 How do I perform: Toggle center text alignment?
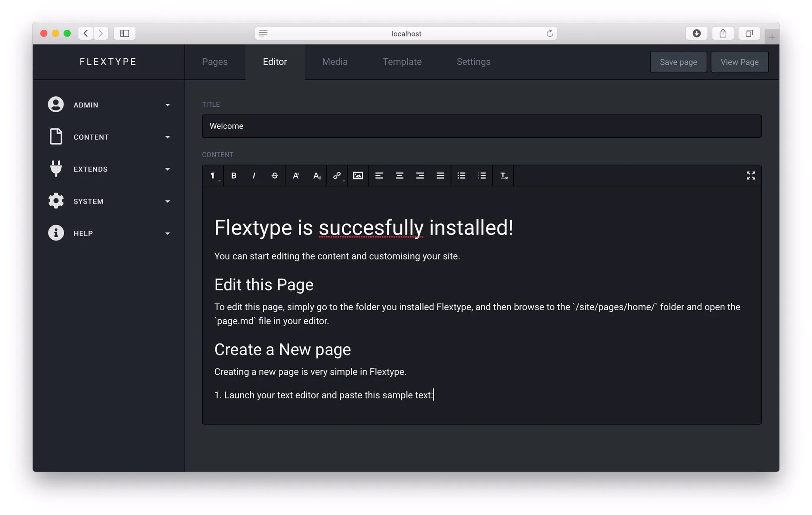coord(399,175)
